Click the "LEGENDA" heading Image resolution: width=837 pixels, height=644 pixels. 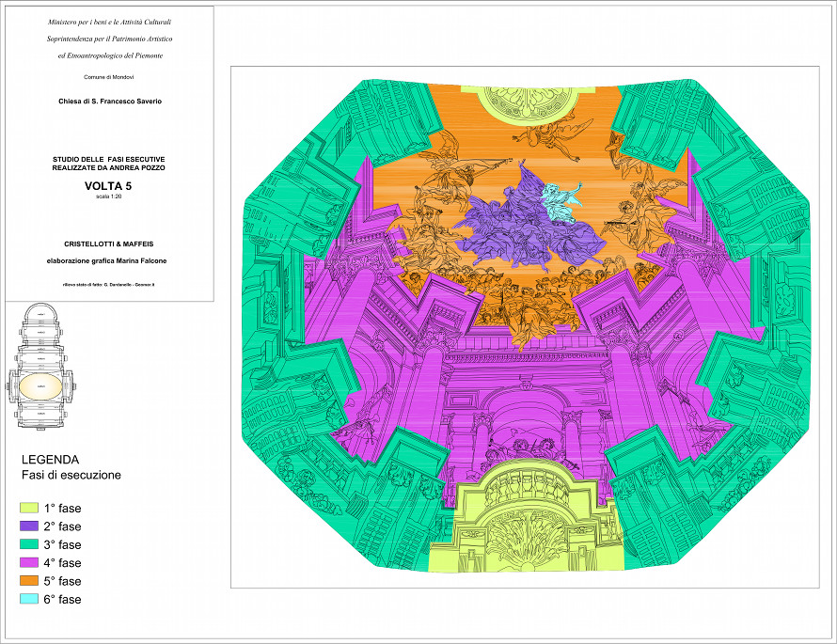pyautogui.click(x=50, y=460)
